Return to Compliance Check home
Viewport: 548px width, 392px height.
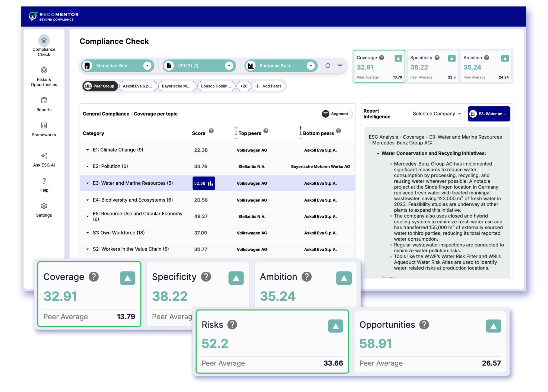[44, 46]
